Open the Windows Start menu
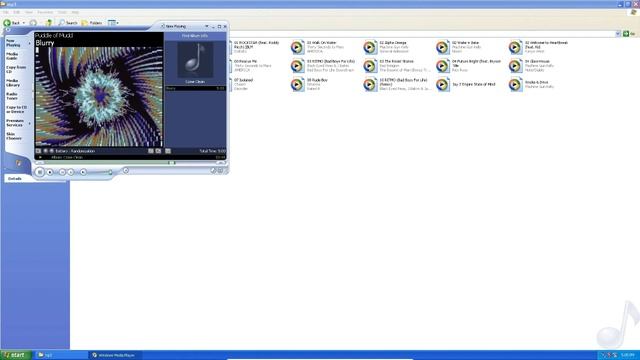 (15, 355)
